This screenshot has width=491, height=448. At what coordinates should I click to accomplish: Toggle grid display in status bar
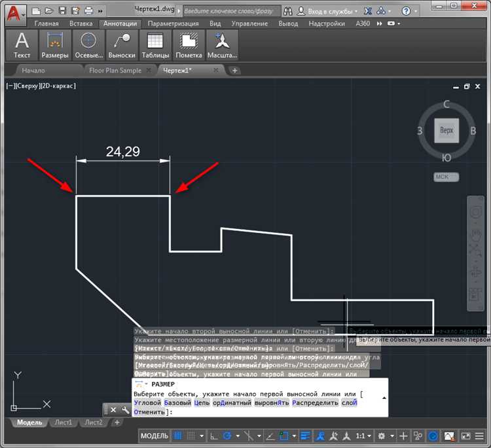[x=177, y=436]
